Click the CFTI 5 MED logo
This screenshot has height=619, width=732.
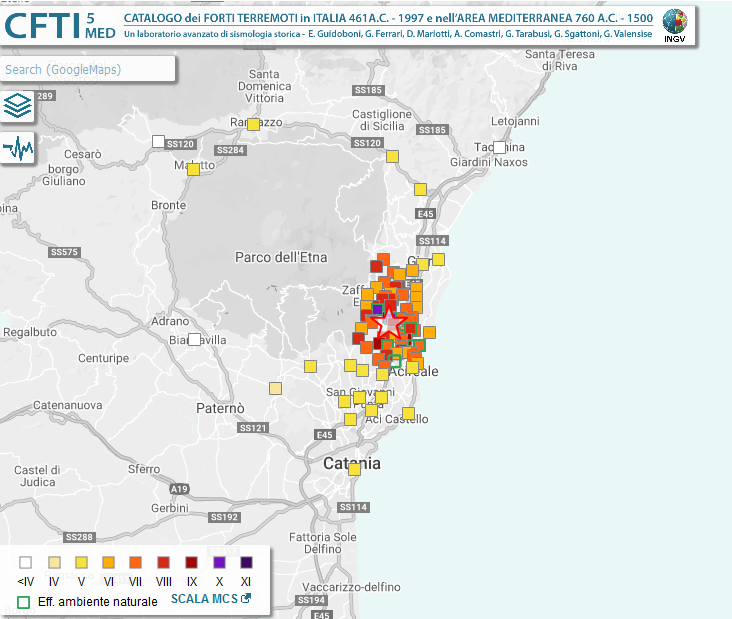click(60, 25)
